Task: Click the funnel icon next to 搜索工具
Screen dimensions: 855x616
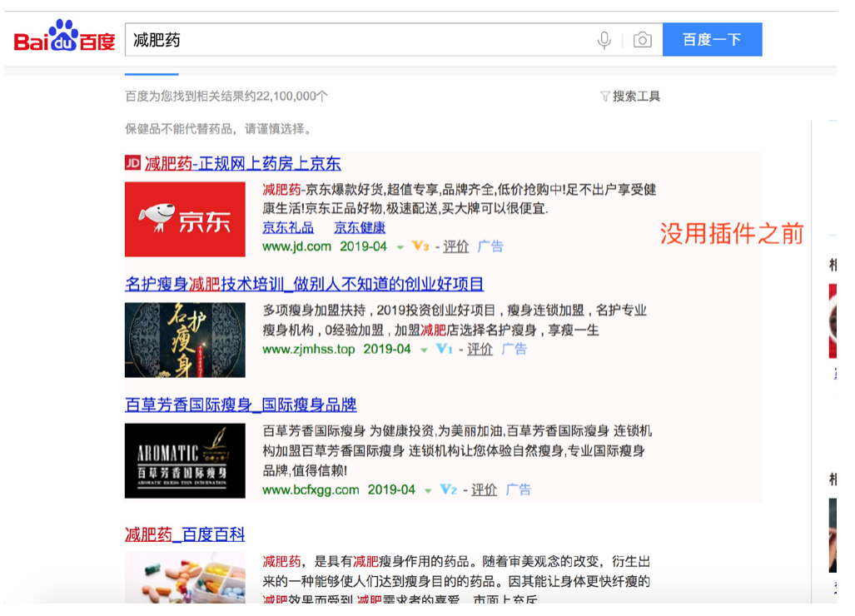Action: pos(604,96)
